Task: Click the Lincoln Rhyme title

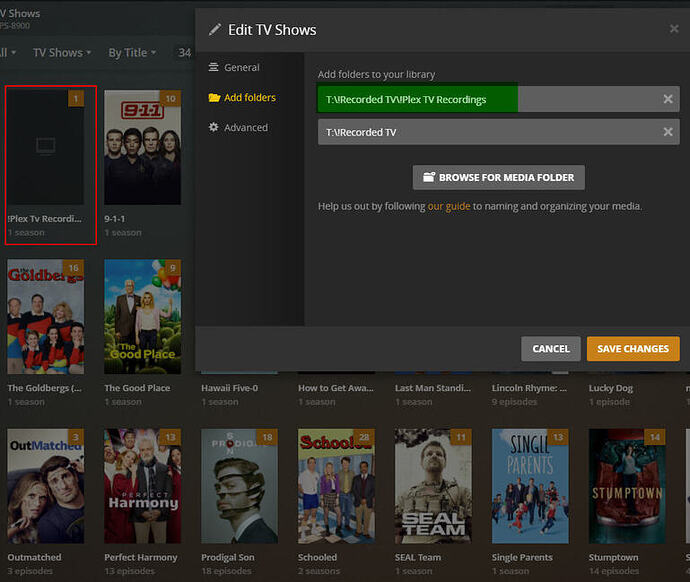Action: 529,388
